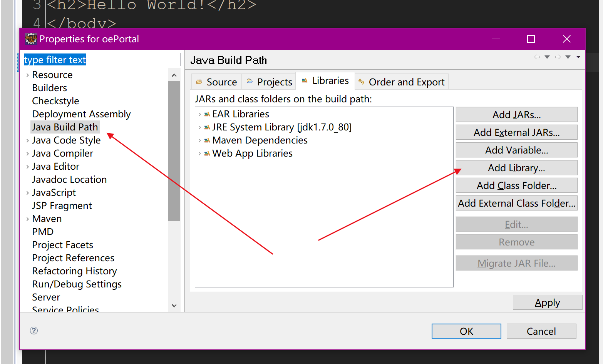Screen dimensions: 603x364
Task: Focus the type filter text field
Action: tap(102, 60)
